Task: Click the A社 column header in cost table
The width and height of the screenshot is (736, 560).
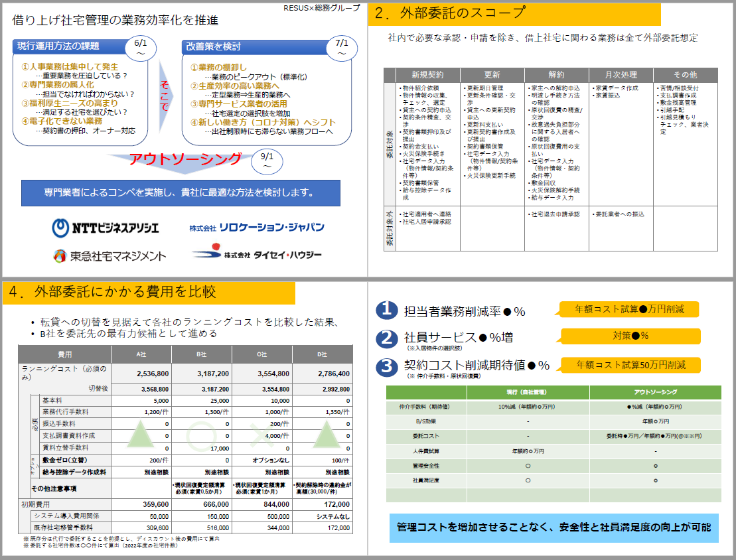Action: (141, 354)
